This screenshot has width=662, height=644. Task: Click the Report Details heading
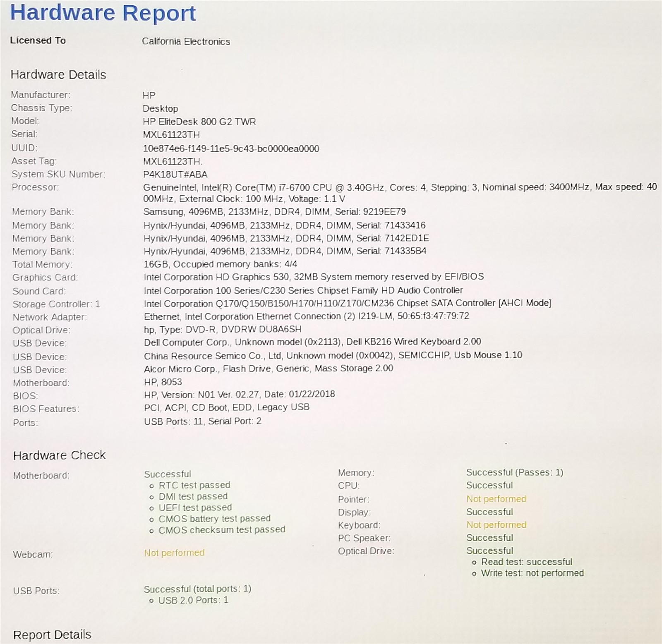(52, 635)
